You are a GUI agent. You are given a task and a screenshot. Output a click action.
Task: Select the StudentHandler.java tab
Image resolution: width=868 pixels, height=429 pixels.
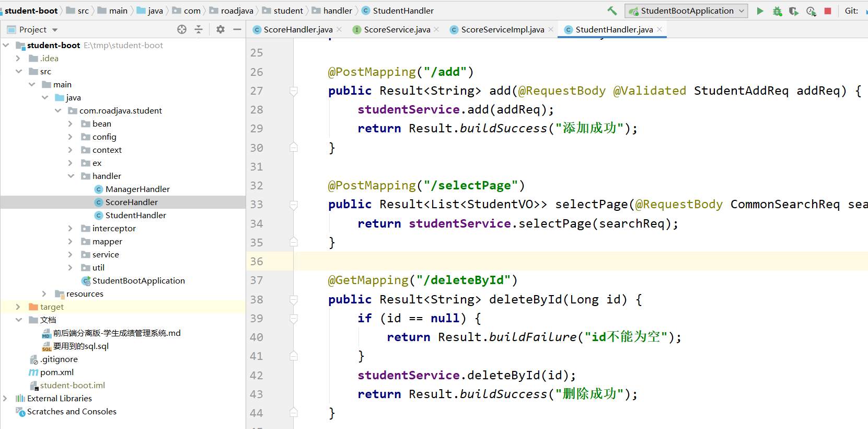[614, 30]
